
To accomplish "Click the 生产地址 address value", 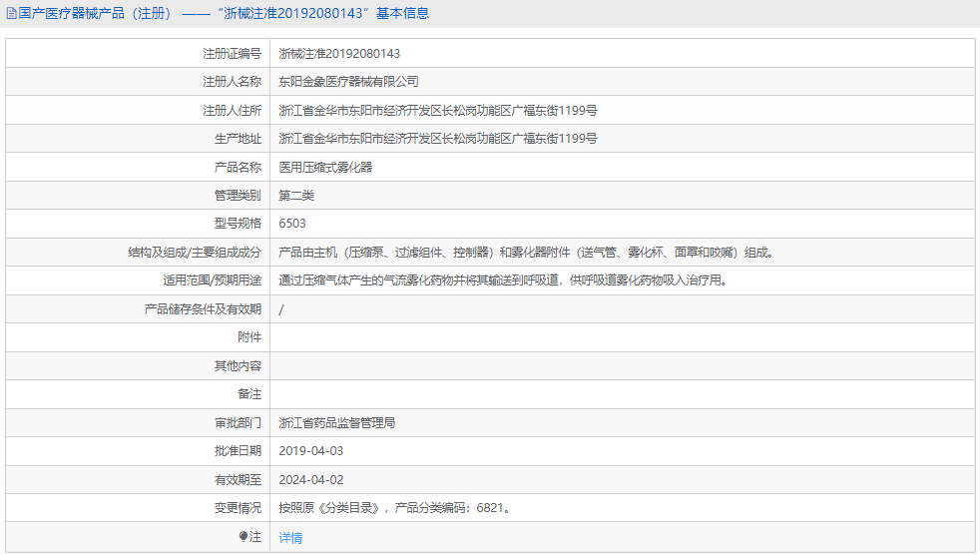I will [437, 139].
